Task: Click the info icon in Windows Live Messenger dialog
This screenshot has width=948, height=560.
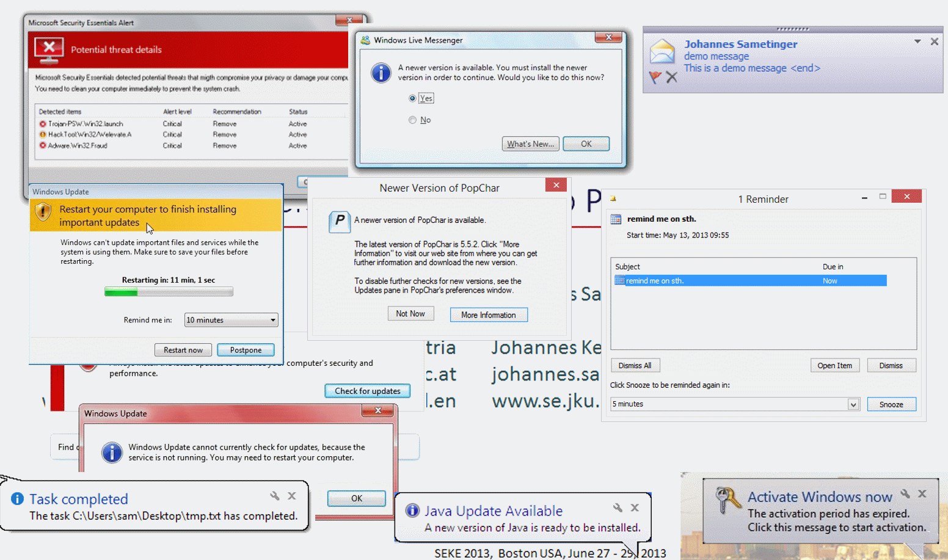Action: coord(381,73)
